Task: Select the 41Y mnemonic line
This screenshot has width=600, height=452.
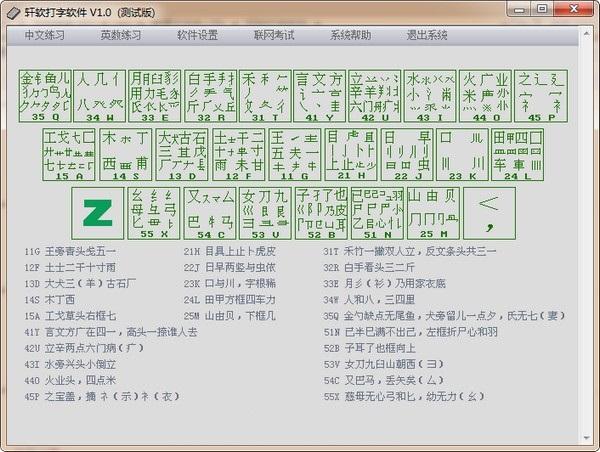Action: (111, 332)
